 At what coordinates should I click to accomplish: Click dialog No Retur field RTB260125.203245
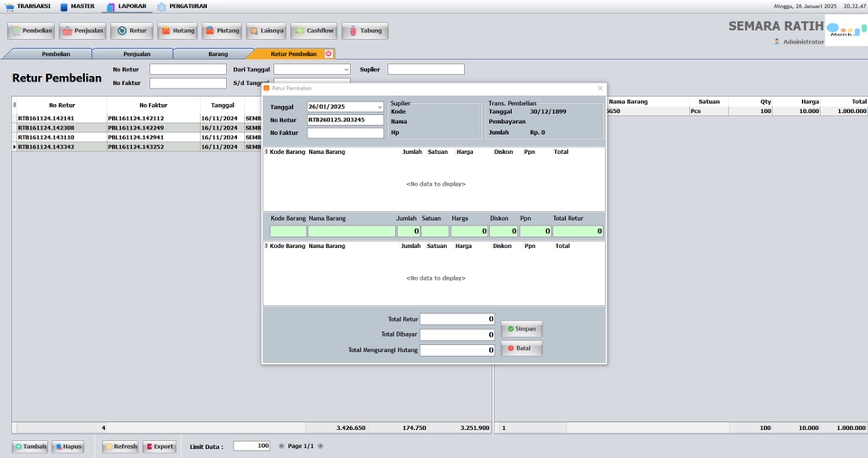point(344,119)
